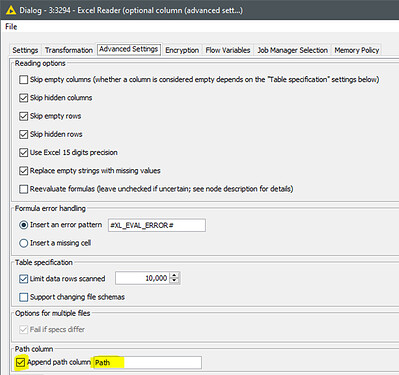
Task: Toggle Skip hidden rows checkbox
Action: pyautogui.click(x=23, y=134)
